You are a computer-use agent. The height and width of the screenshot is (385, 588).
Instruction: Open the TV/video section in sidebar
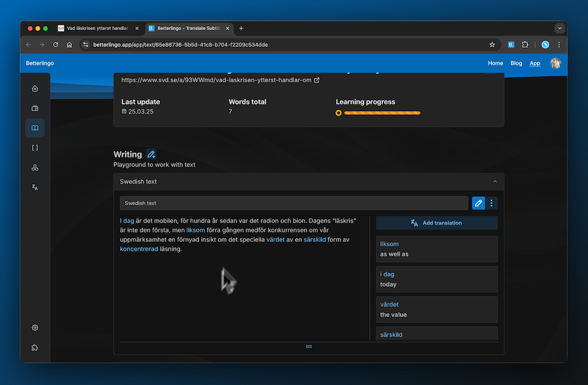(35, 108)
